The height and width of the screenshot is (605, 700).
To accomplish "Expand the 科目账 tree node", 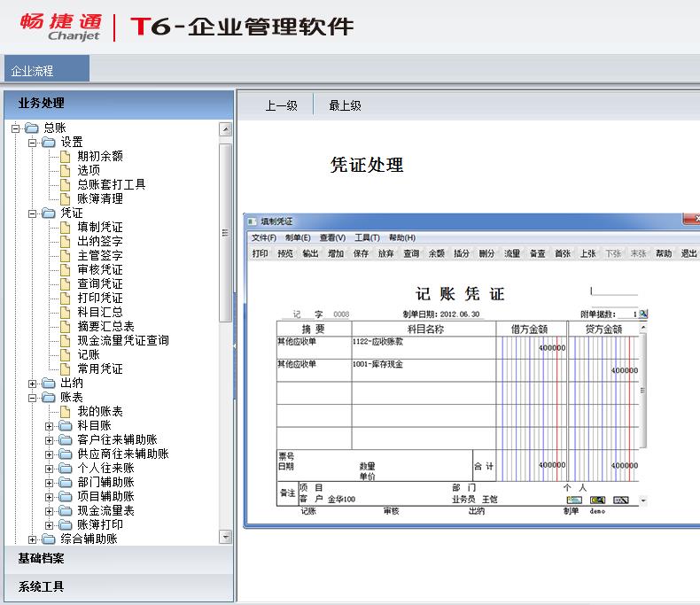I will (x=50, y=425).
